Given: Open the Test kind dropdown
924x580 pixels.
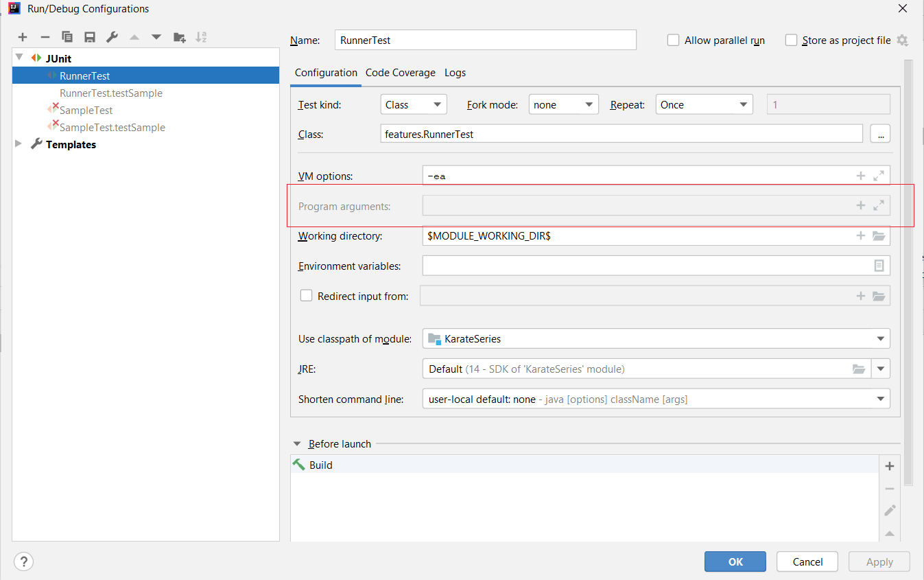Looking at the screenshot, I should (x=413, y=105).
